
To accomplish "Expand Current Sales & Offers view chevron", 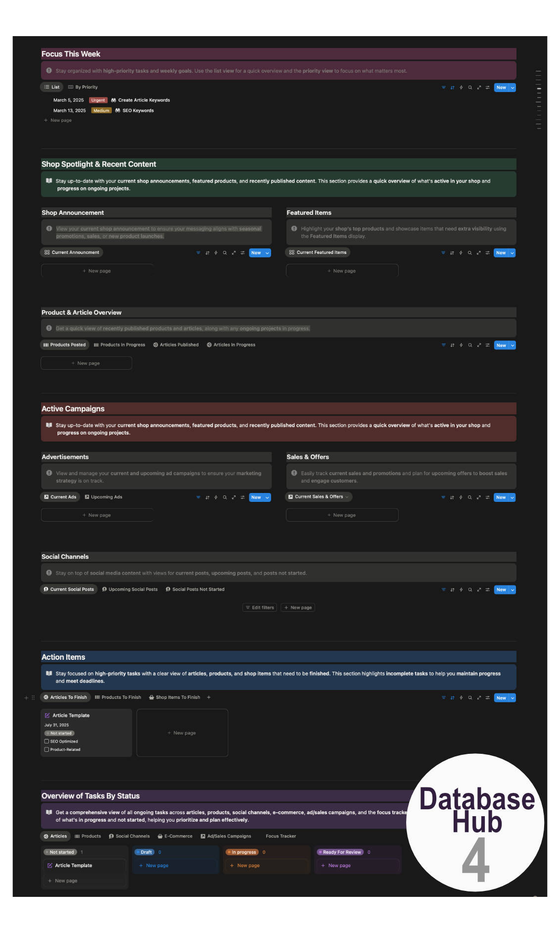I will [347, 497].
